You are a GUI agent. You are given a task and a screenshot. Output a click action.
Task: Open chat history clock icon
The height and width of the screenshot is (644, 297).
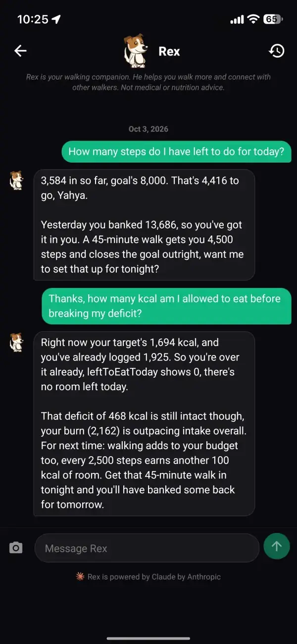[276, 51]
